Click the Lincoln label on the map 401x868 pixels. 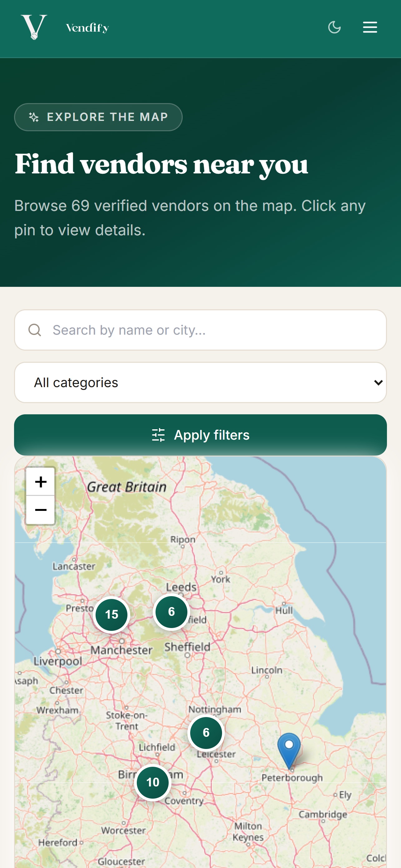click(267, 670)
